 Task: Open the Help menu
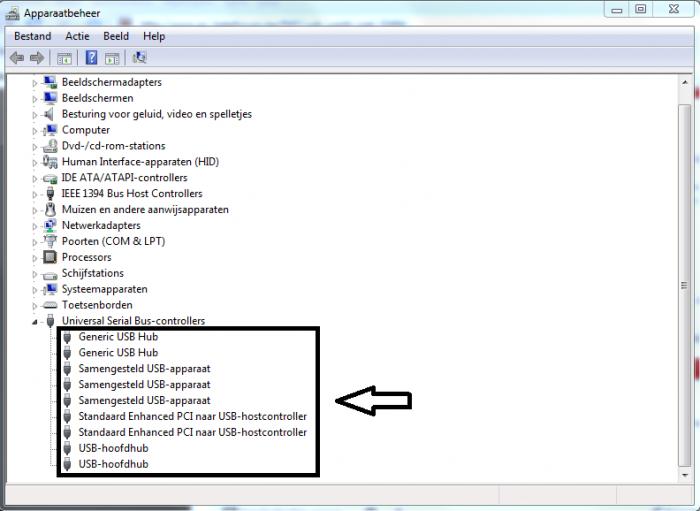154,36
